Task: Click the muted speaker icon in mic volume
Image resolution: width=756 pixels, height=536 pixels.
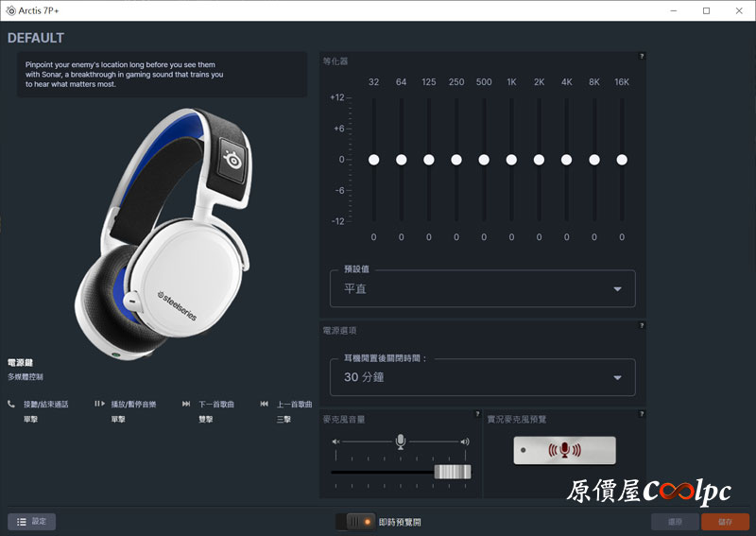Action: coord(335,441)
